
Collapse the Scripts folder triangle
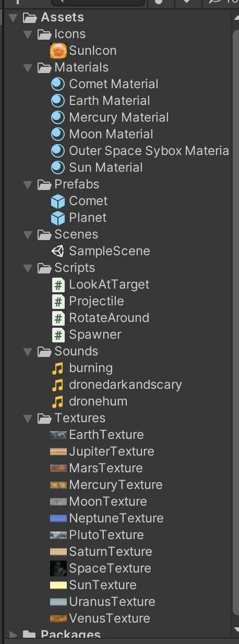coord(28,268)
